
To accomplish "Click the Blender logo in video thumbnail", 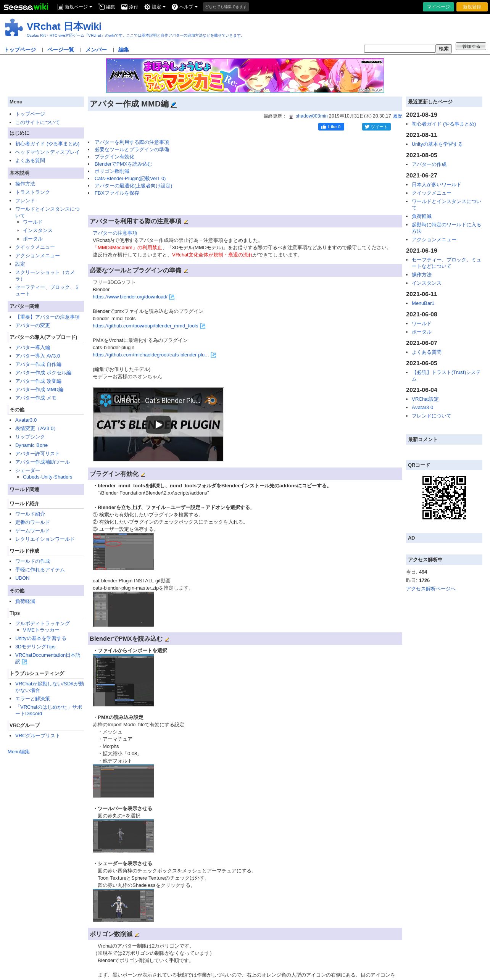I will tap(211, 400).
